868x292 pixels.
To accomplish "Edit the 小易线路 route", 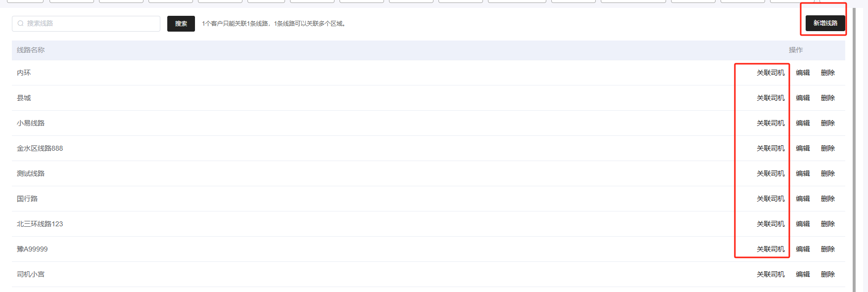I will (x=803, y=123).
